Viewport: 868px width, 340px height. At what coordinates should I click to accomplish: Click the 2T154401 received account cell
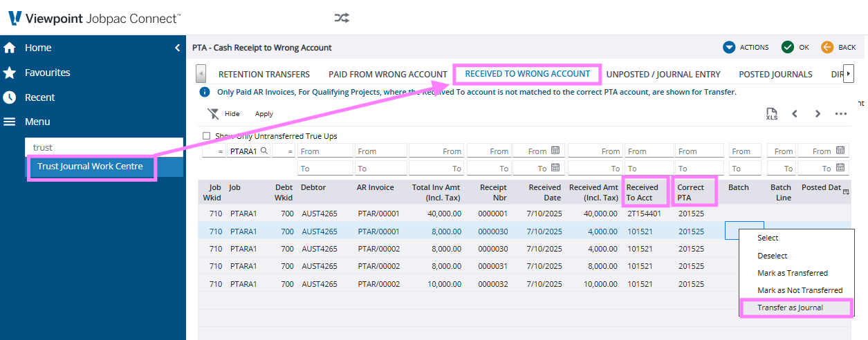pos(644,214)
